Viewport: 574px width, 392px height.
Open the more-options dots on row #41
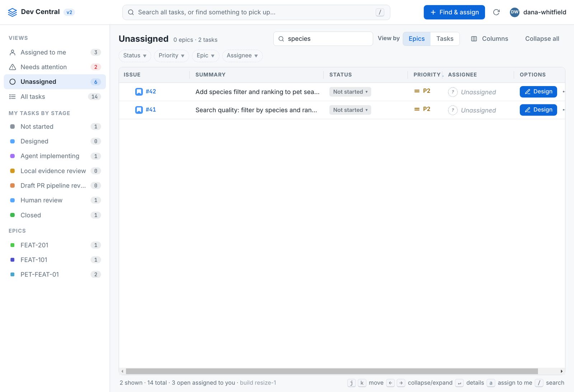564,110
